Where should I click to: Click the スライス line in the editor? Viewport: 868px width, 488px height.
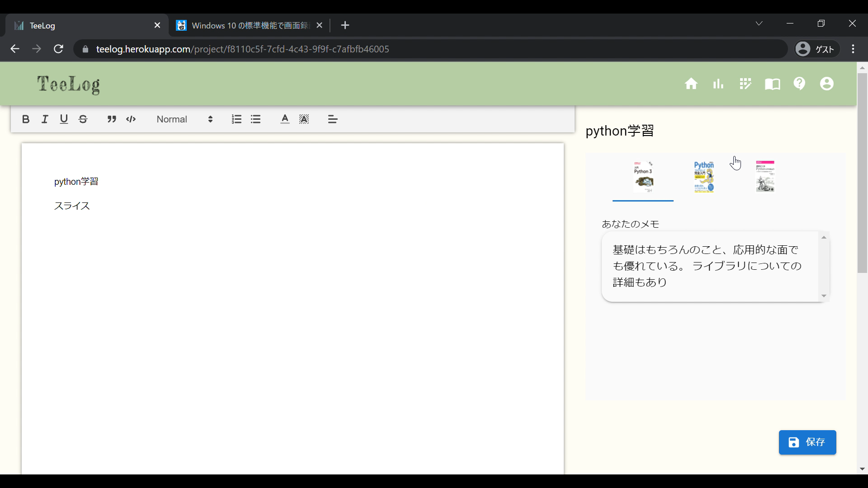(72, 206)
